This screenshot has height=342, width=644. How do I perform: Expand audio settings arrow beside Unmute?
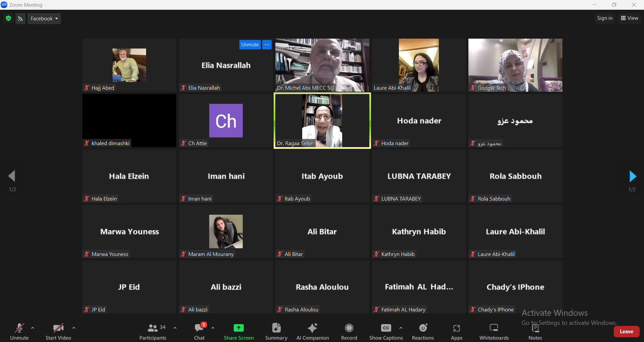[33, 328]
